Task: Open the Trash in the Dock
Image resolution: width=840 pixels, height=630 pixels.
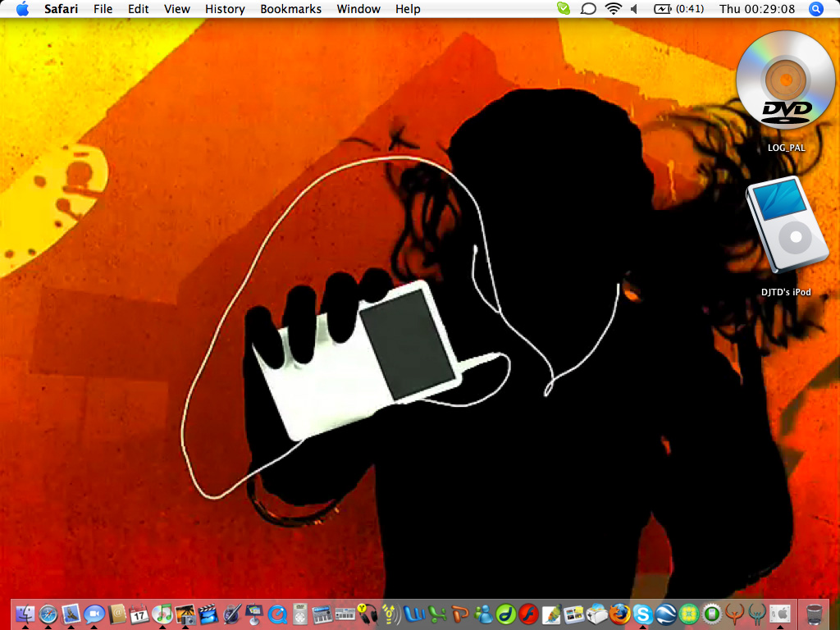Action: (x=815, y=614)
